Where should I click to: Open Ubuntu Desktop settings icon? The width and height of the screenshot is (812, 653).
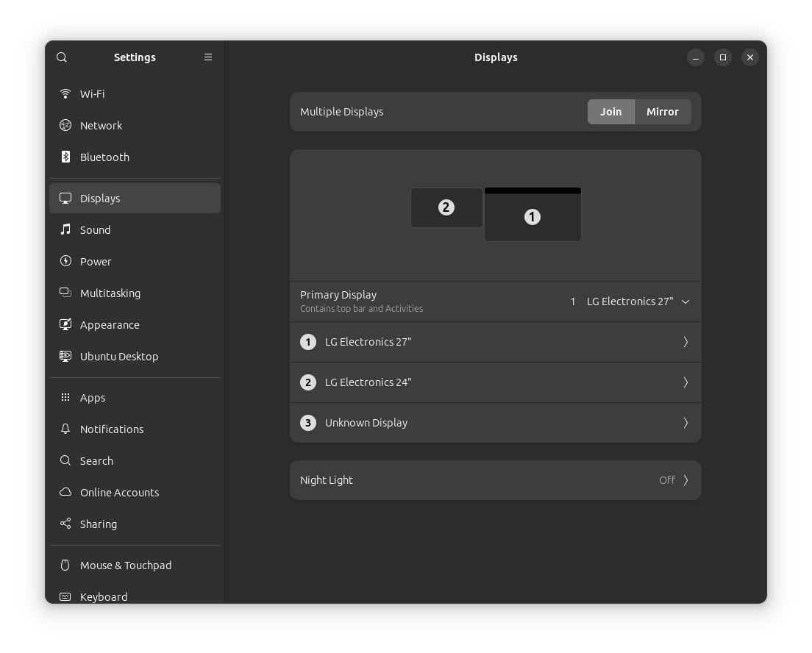pos(65,356)
